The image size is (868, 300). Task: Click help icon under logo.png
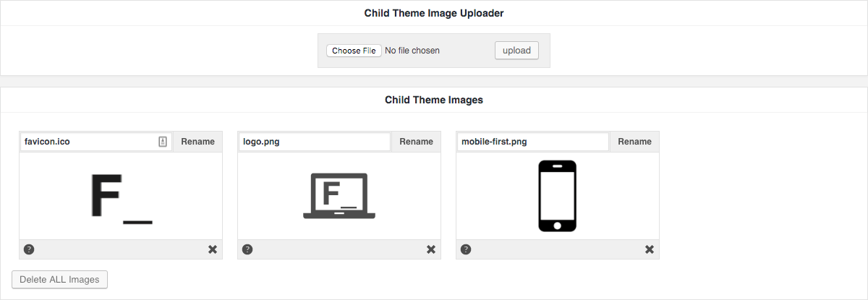tap(247, 249)
